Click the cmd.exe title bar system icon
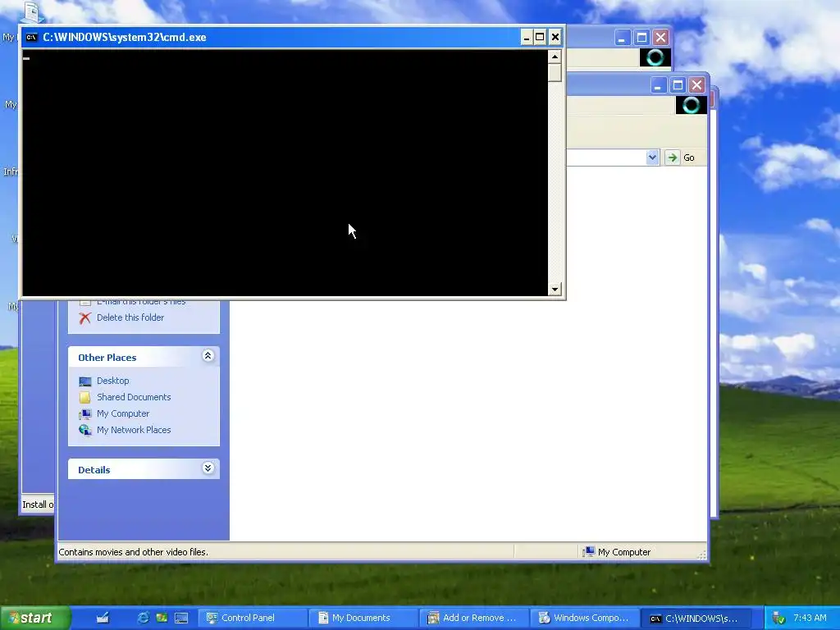 (x=32, y=37)
